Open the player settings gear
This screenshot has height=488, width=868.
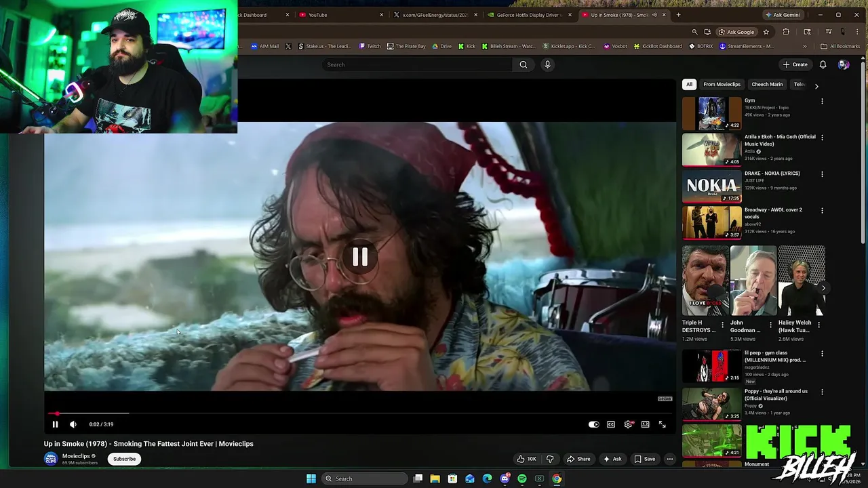tap(628, 424)
